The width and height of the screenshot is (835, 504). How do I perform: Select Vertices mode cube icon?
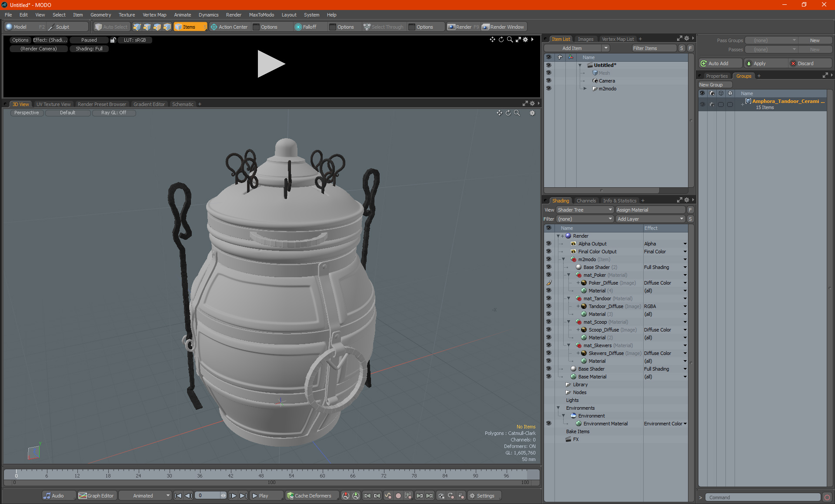point(137,27)
